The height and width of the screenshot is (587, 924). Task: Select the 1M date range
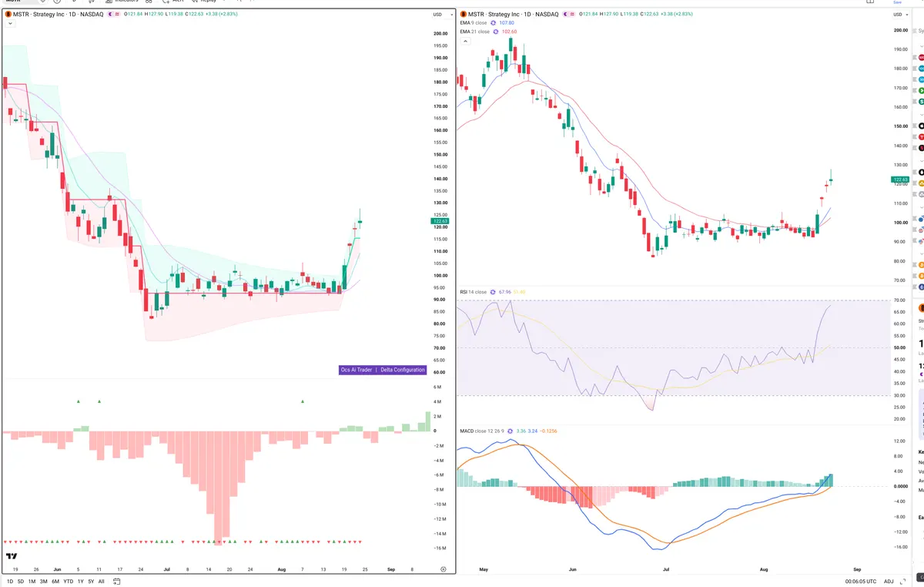[x=32, y=581]
